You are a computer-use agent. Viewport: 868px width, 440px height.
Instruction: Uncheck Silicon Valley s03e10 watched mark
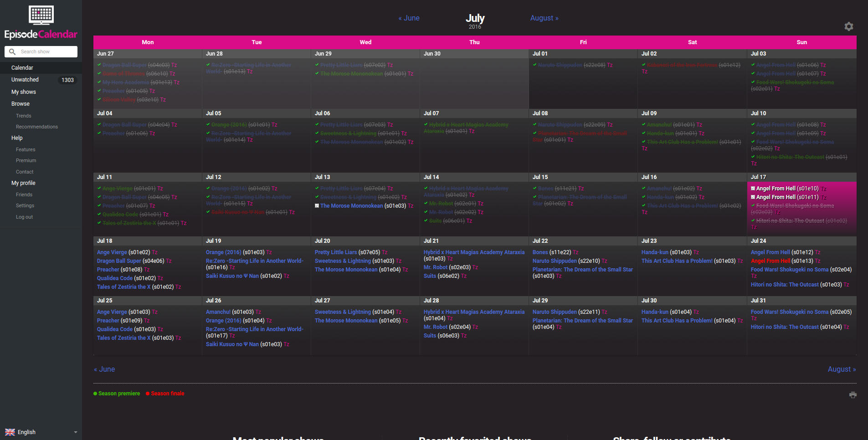tap(99, 99)
